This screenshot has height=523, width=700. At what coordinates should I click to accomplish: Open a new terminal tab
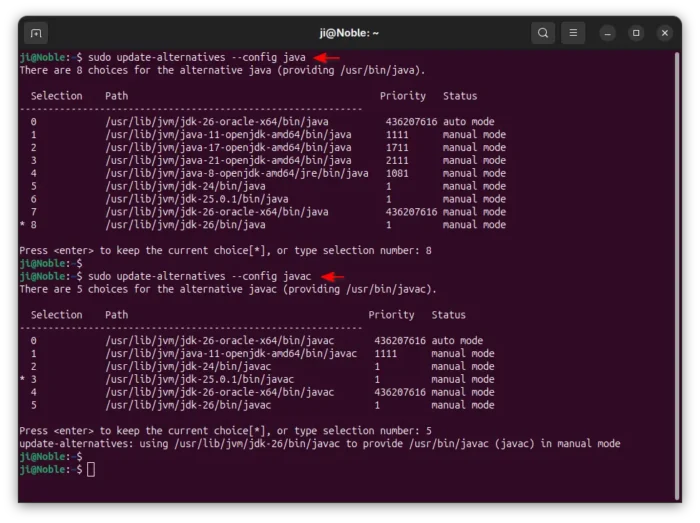(36, 33)
